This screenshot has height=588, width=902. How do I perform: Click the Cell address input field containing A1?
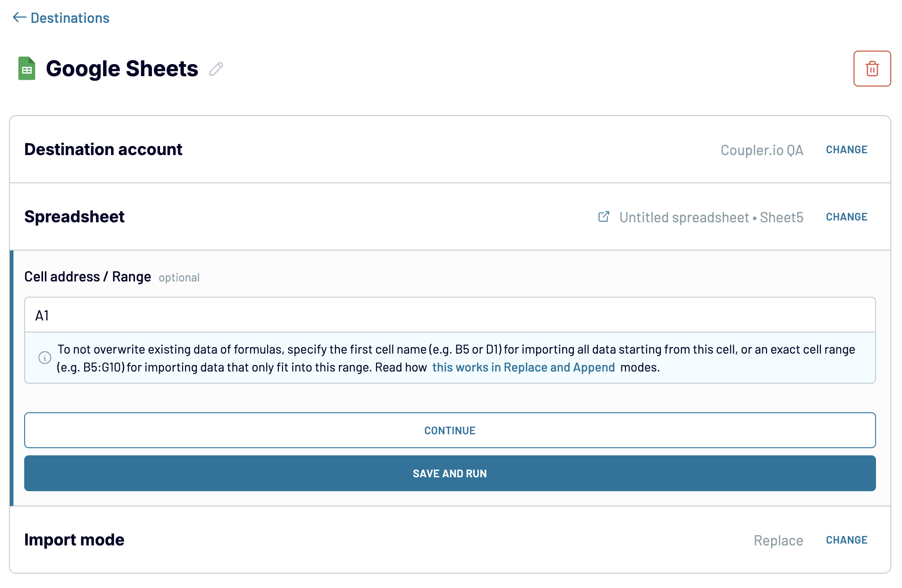point(450,315)
